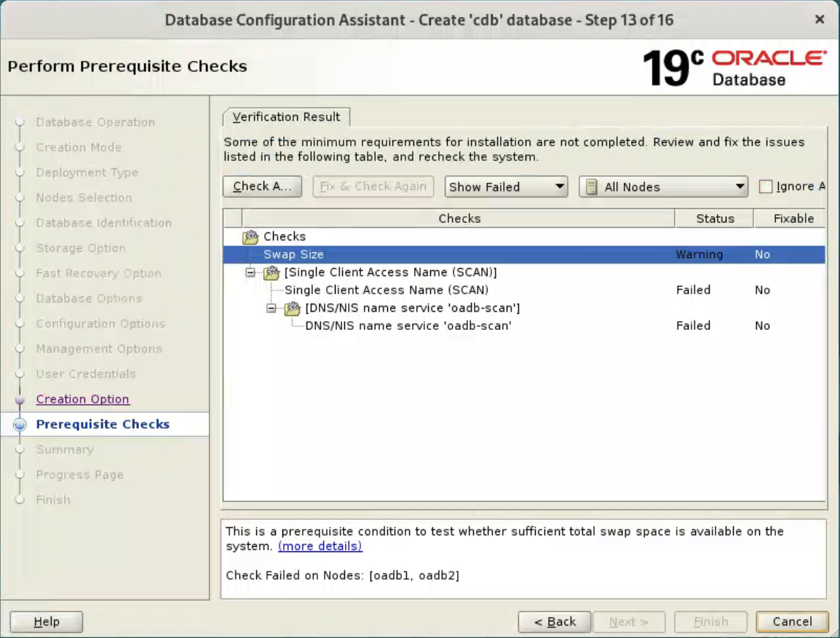Click the Finish step in sidebar
This screenshot has height=638, width=840.
tap(53, 500)
